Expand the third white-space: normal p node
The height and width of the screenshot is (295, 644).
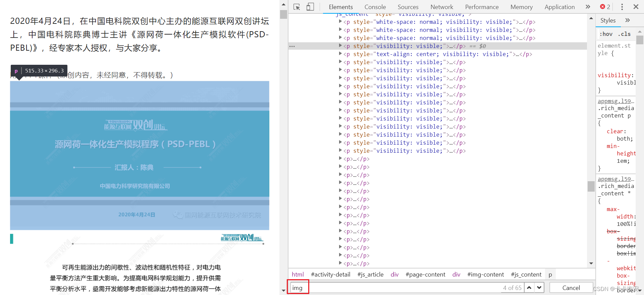(340, 38)
